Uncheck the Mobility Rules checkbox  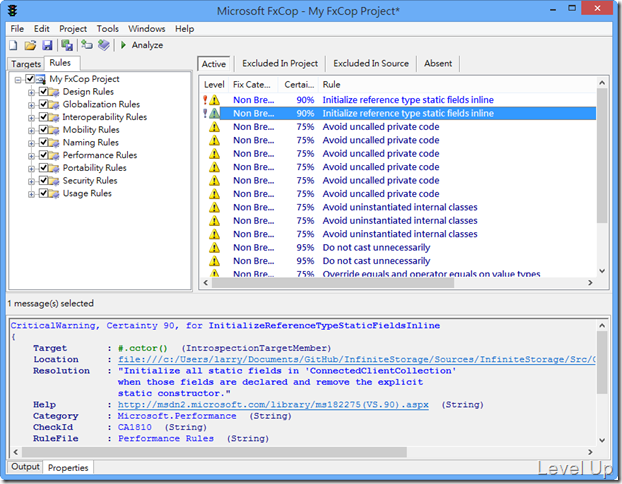tap(43, 130)
